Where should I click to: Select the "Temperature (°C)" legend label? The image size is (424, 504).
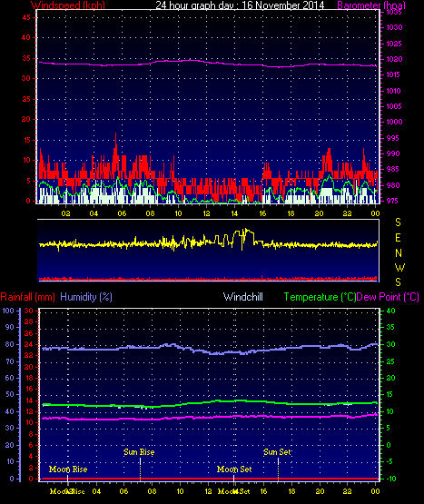pos(320,297)
